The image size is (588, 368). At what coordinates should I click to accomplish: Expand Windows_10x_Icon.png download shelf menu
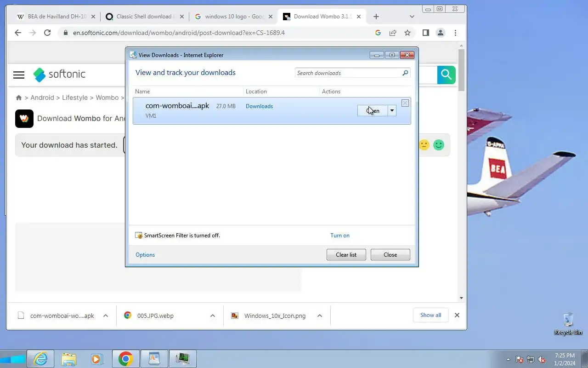click(x=320, y=316)
